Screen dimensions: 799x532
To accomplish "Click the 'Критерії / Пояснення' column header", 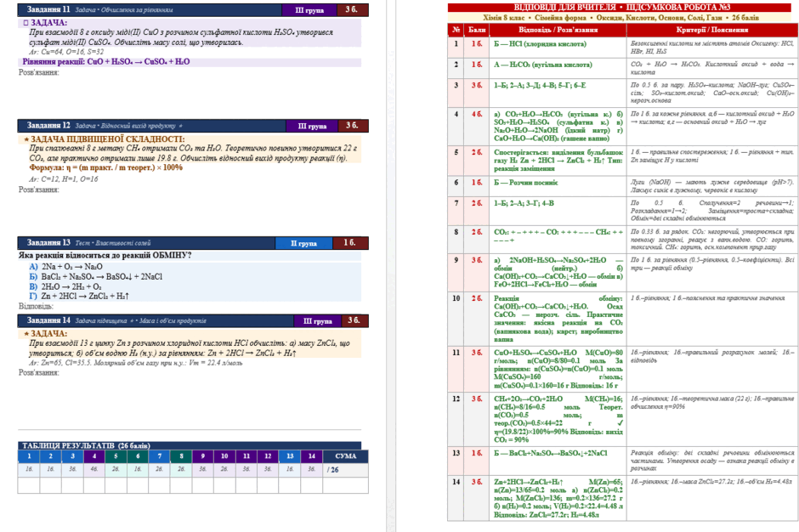I will 711,30.
